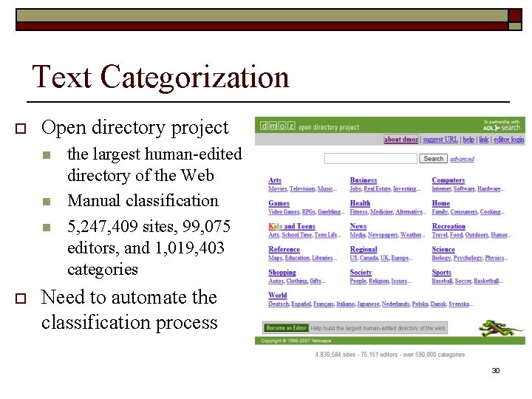Open the Arts category
Screen dimensions: 532x399
(275, 180)
